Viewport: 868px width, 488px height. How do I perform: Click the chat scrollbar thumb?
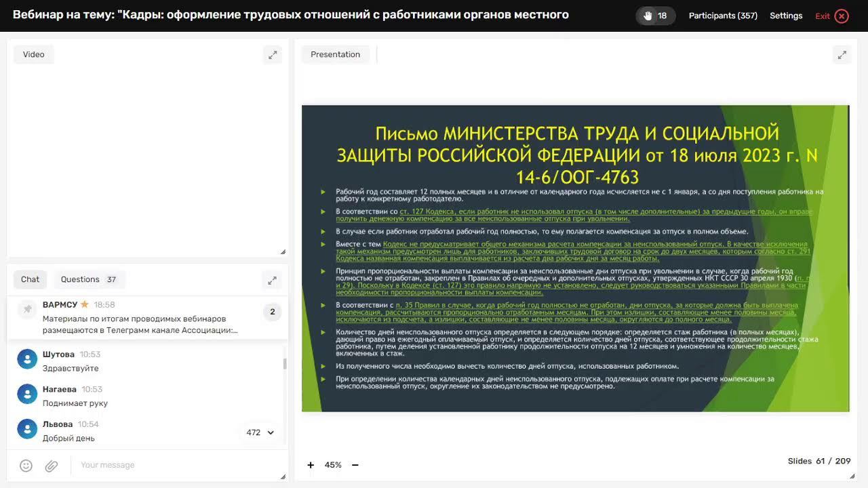tap(284, 364)
